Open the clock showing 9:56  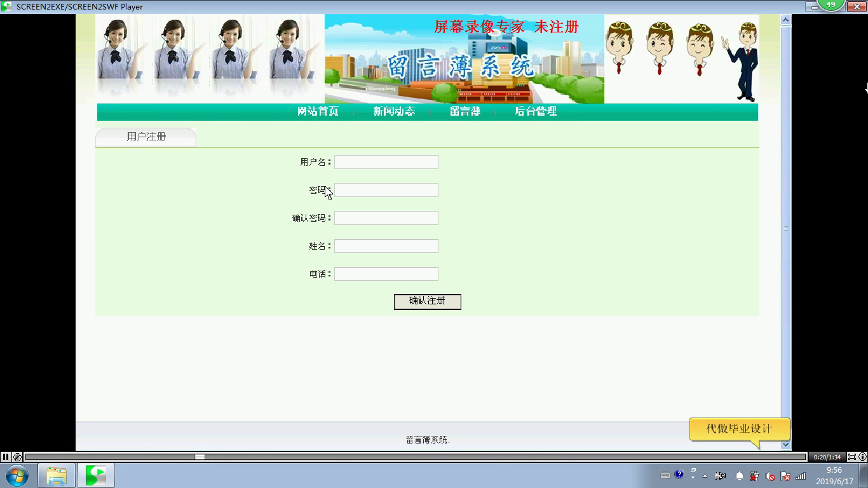point(834,475)
